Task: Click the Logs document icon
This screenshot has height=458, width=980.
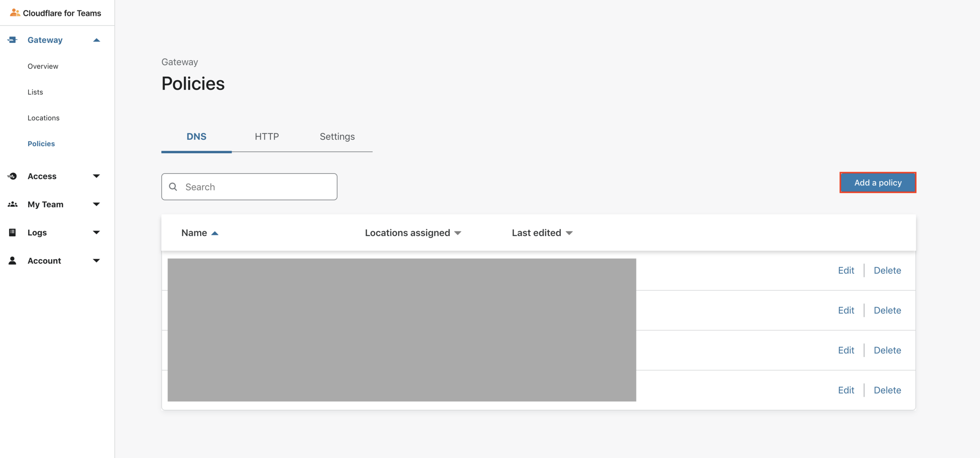Action: coord(12,232)
